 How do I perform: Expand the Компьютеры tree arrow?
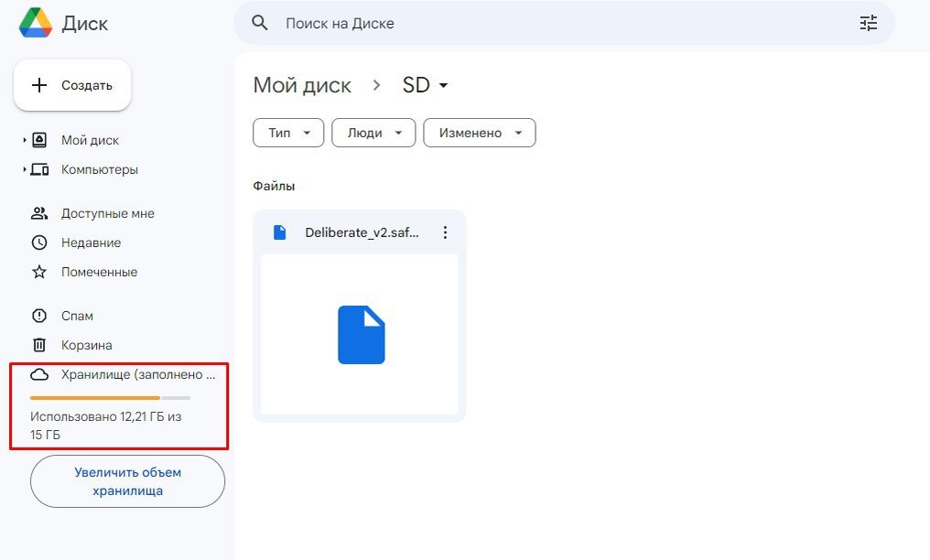pyautogui.click(x=25, y=169)
